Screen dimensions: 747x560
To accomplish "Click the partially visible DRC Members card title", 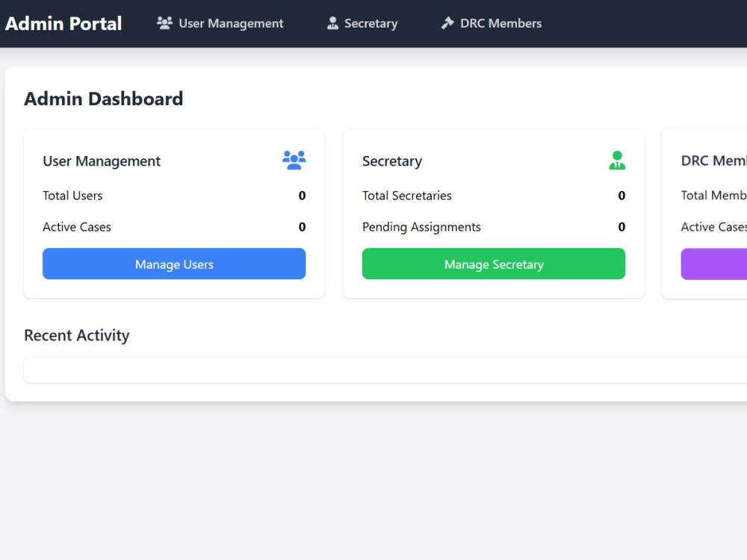I will click(713, 161).
